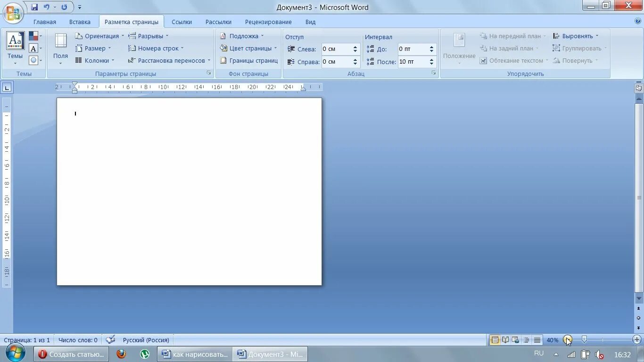Click Число слов: 0 word count
This screenshot has width=644, height=362.
[x=78, y=340]
